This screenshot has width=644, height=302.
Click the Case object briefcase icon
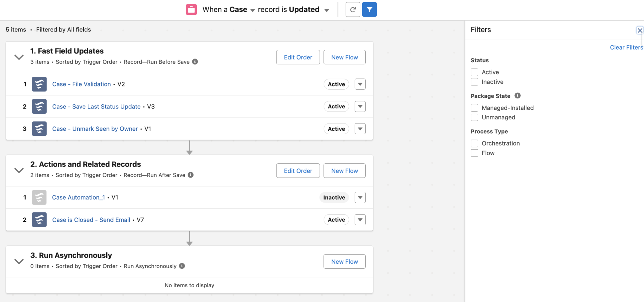point(191,9)
